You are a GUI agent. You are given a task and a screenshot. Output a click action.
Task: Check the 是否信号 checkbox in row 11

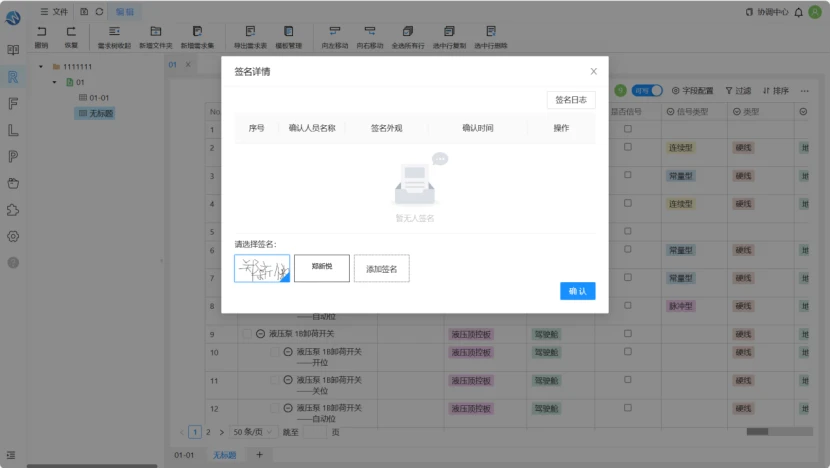coord(627,379)
